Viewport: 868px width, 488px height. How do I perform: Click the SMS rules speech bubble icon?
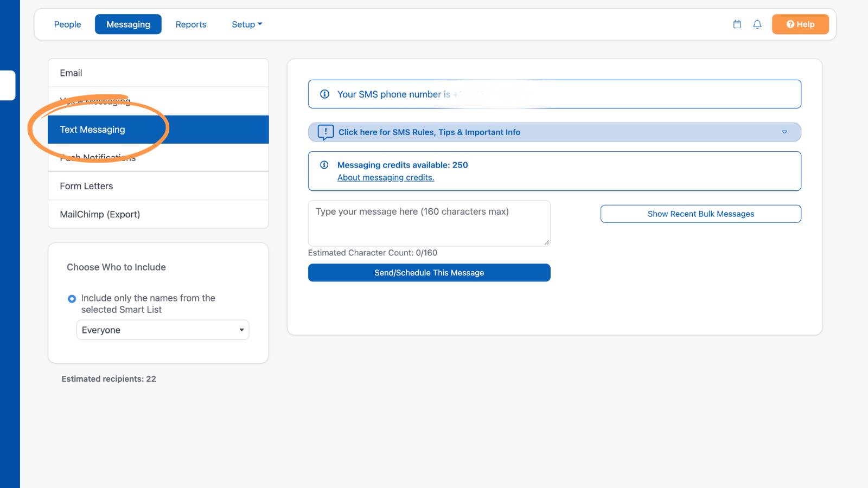pos(325,132)
